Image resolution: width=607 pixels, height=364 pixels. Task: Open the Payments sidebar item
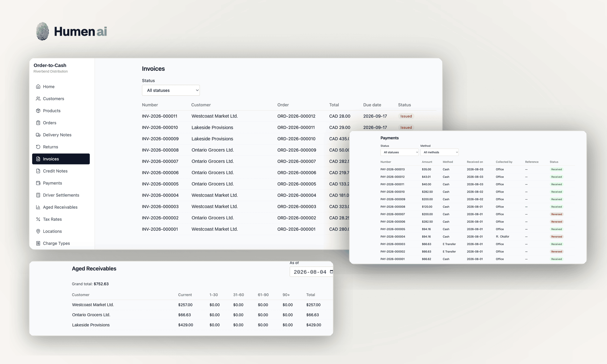61,183
